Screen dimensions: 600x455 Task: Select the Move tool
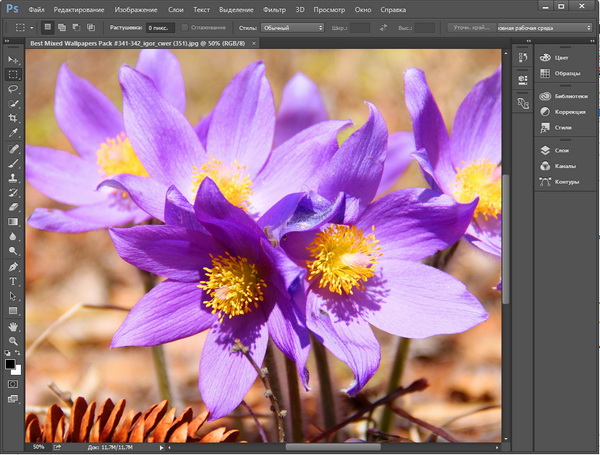point(13,60)
